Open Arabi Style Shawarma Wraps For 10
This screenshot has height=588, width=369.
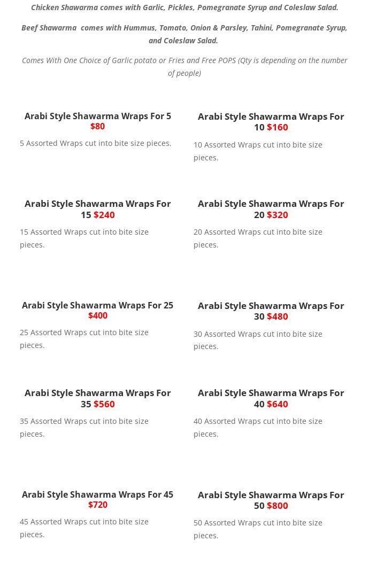coord(271,117)
